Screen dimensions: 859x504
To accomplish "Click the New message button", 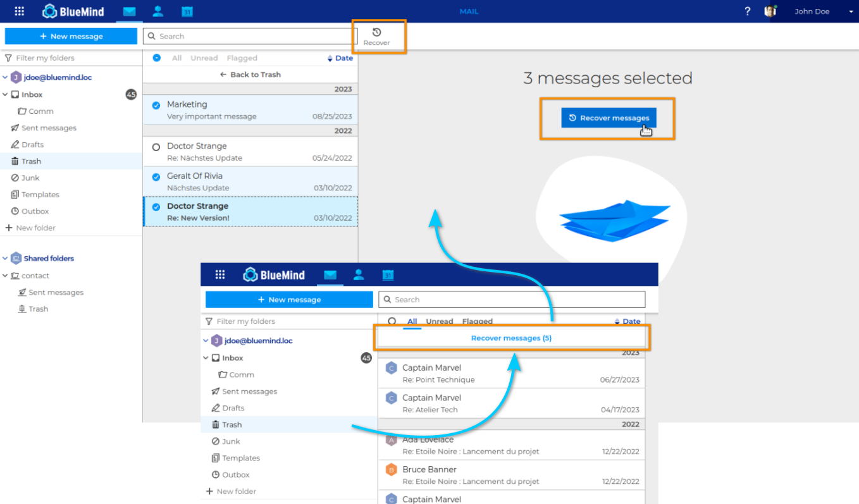I will coord(71,36).
